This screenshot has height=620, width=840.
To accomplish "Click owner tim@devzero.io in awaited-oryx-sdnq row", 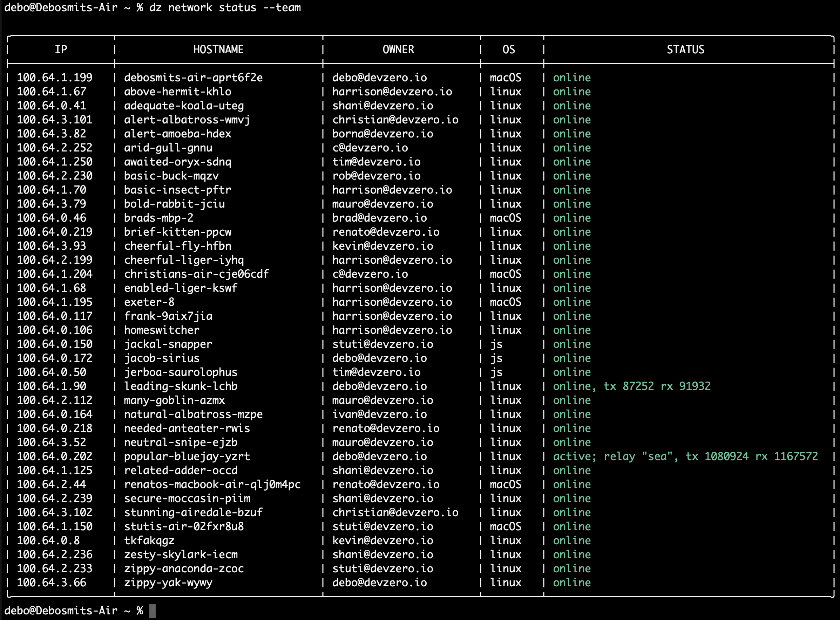I will (x=376, y=162).
